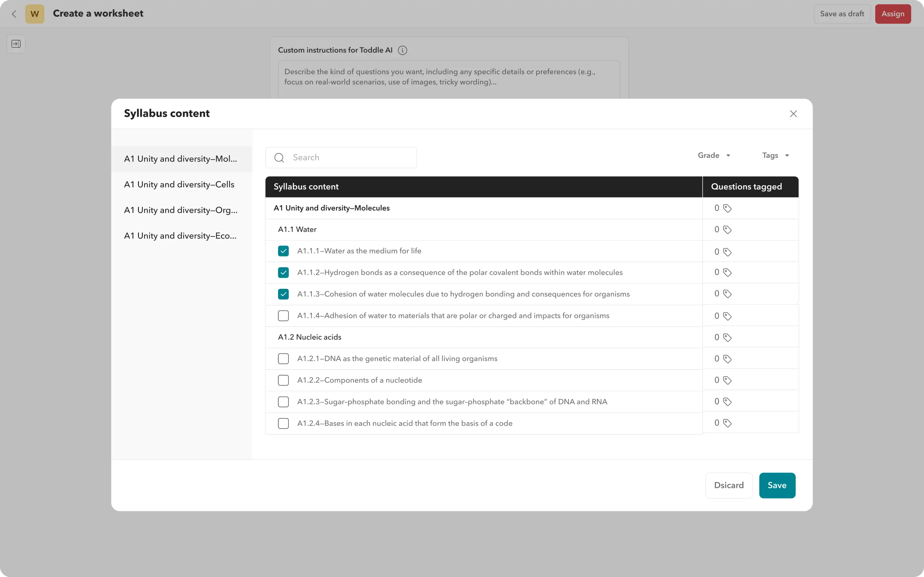
Task: Click the search magnifier icon in the search bar
Action: click(279, 157)
